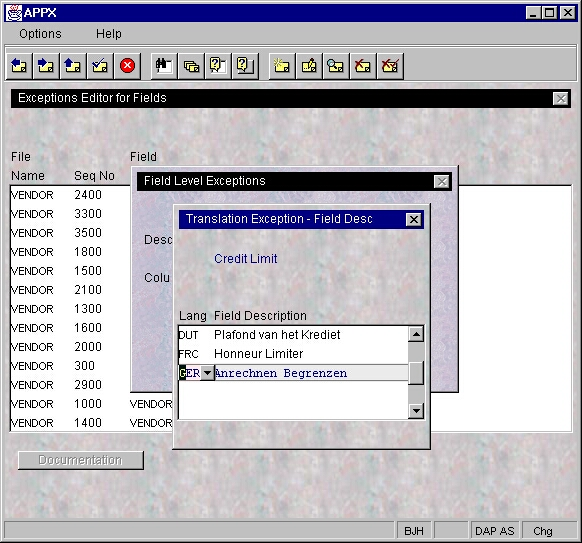Viewport: 582px width, 543px height.
Task: Maximize the APPX window
Action: [x=550, y=13]
